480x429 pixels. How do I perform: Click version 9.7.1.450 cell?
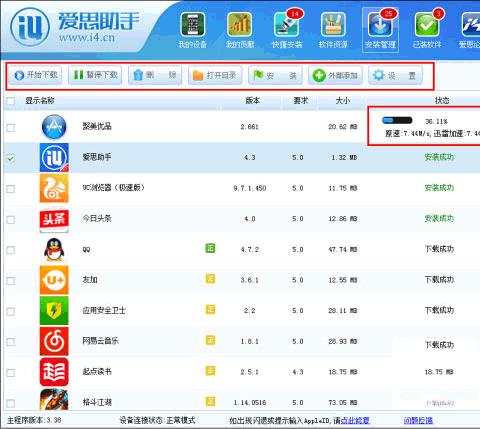pos(250,188)
